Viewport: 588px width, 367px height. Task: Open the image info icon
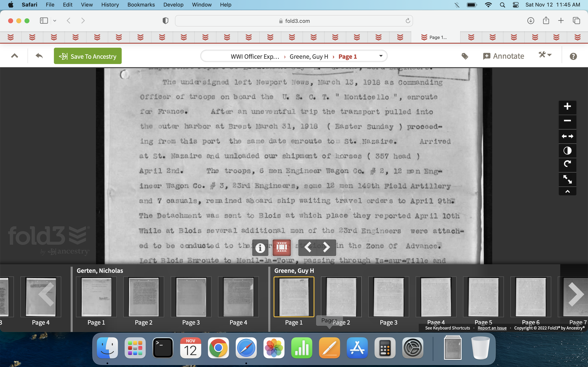260,248
